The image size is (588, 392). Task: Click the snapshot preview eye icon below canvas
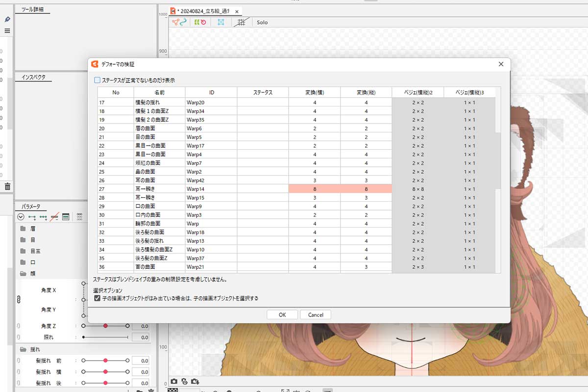click(184, 381)
